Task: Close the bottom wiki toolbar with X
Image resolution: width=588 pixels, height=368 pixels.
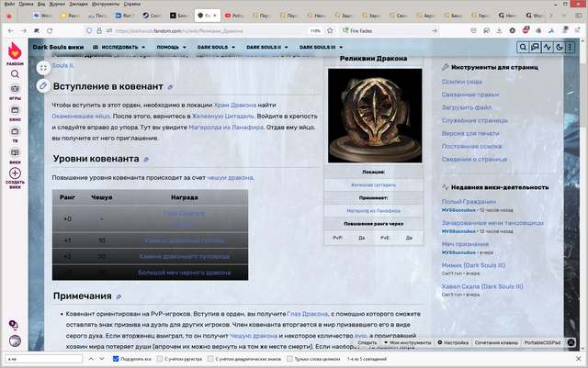Action: [x=571, y=342]
